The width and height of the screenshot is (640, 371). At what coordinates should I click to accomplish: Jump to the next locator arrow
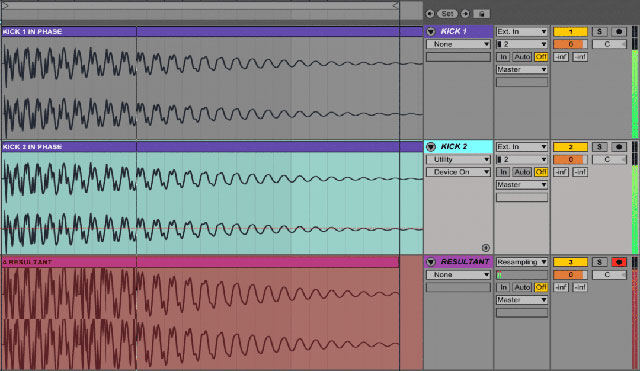465,14
